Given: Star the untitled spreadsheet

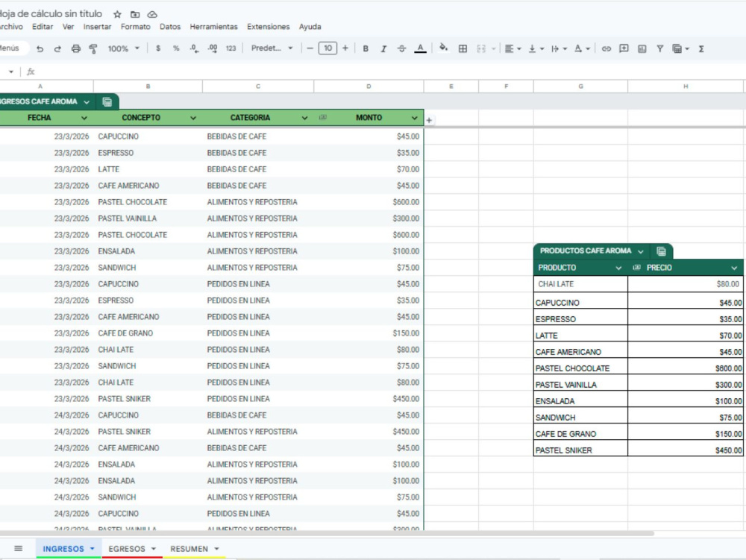Looking at the screenshot, I should (118, 14).
